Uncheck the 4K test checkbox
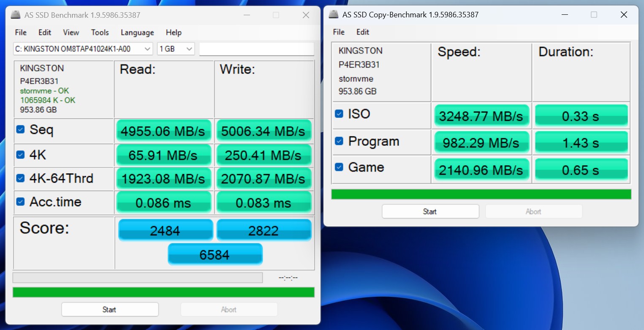 (x=20, y=155)
